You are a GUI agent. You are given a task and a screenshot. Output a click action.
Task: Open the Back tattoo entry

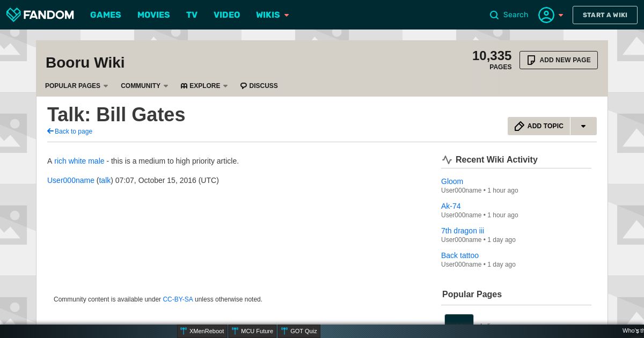click(460, 255)
